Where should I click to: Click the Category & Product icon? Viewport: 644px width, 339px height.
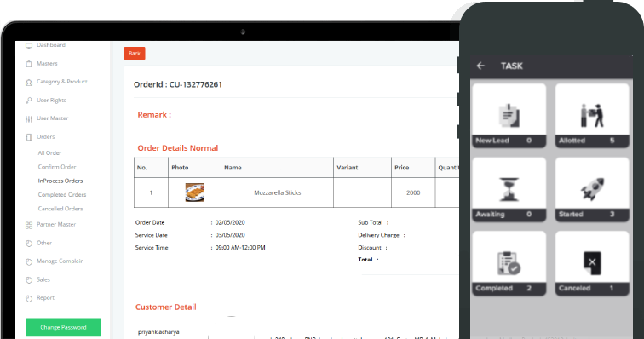tap(29, 82)
